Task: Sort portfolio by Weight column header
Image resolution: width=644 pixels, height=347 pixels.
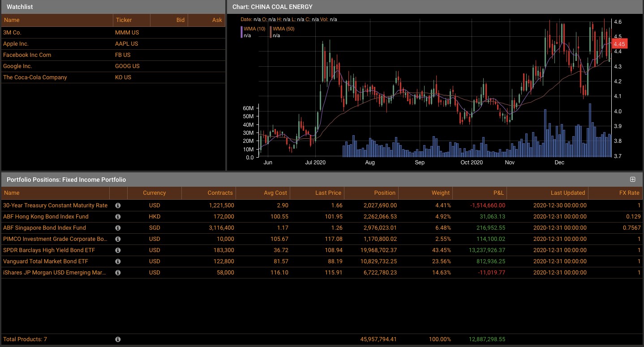Action: pyautogui.click(x=425, y=193)
